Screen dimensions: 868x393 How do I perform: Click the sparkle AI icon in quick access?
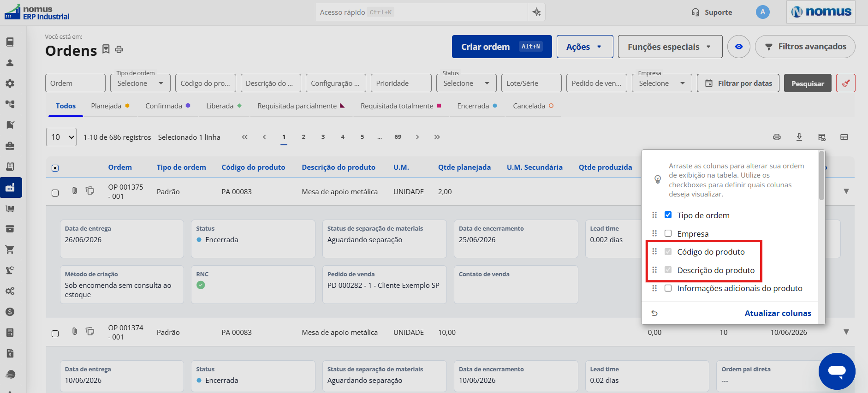pos(536,12)
